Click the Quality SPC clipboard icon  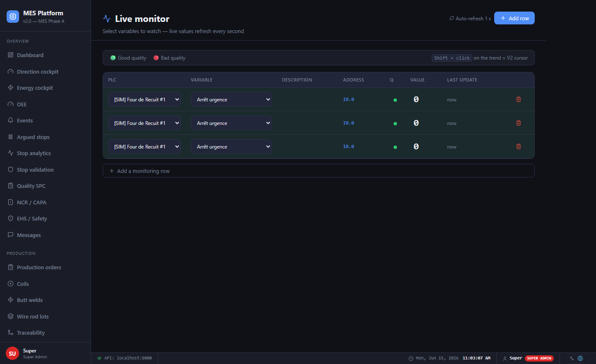point(11,186)
